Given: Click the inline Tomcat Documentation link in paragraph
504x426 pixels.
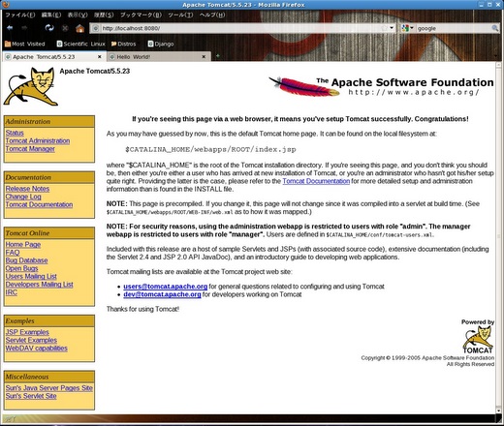Looking at the screenshot, I should pos(316,181).
